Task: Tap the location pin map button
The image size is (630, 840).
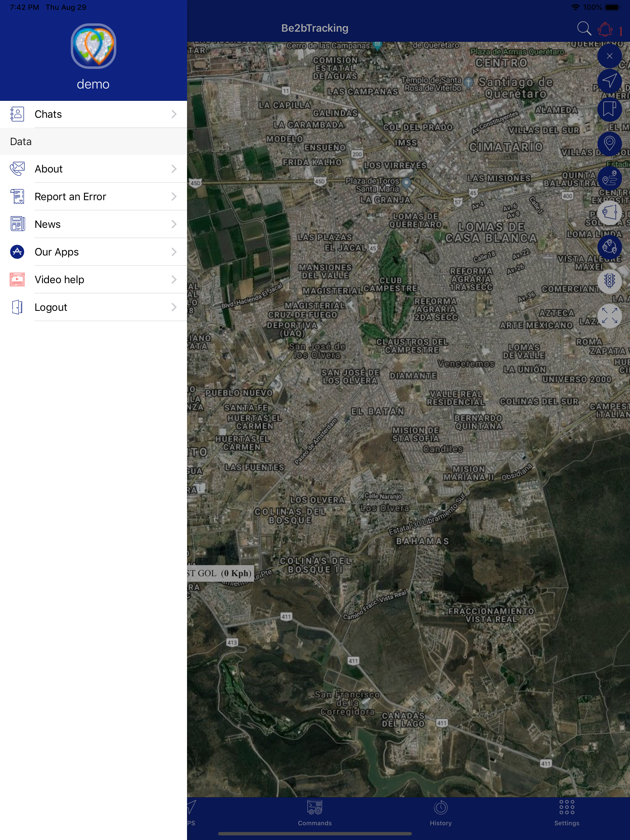Action: tap(609, 144)
